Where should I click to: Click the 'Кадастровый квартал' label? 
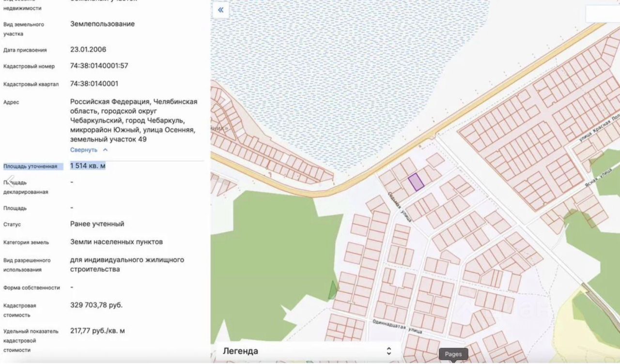31,84
